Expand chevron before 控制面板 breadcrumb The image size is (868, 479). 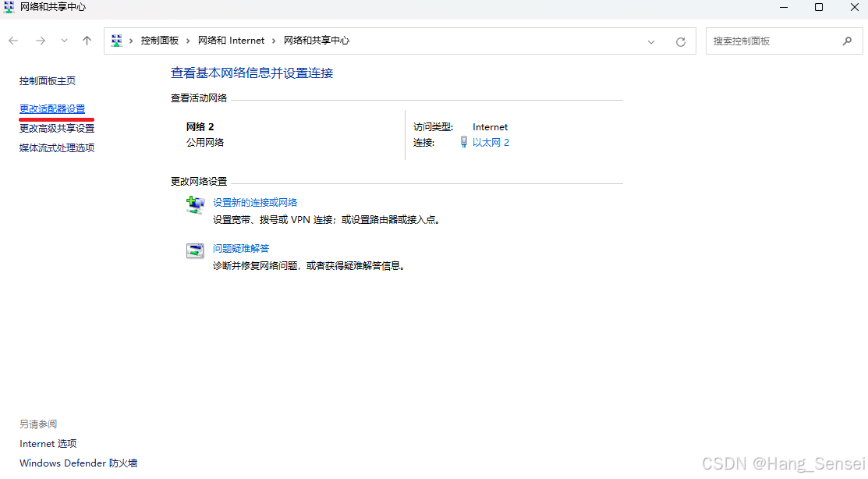[131, 41]
